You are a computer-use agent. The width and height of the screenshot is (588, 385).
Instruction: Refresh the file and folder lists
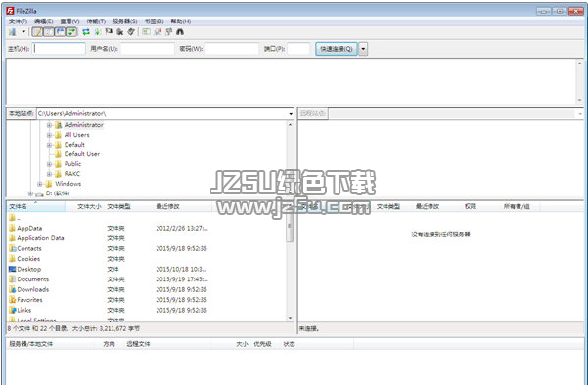coord(86,32)
